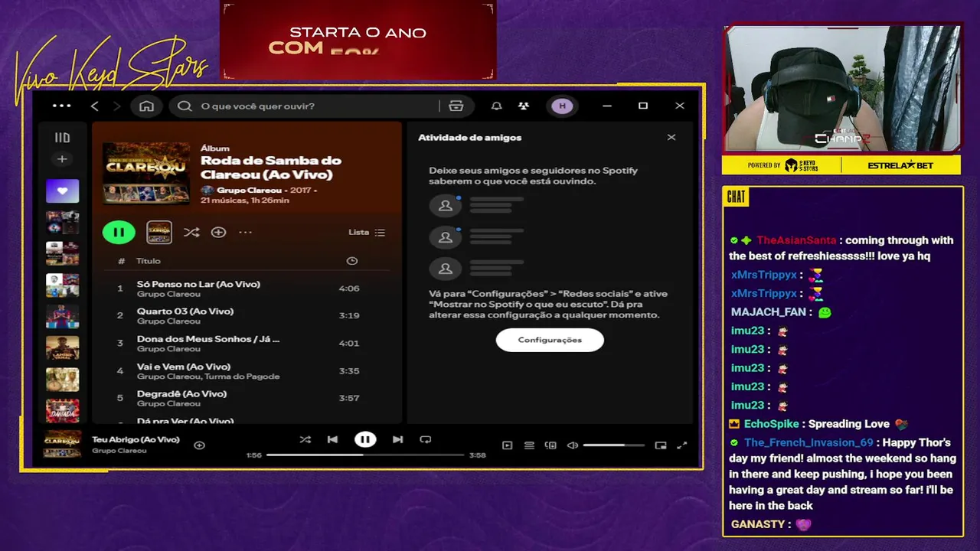Skip to the next track
Screen dimensions: 980x551
click(397, 439)
